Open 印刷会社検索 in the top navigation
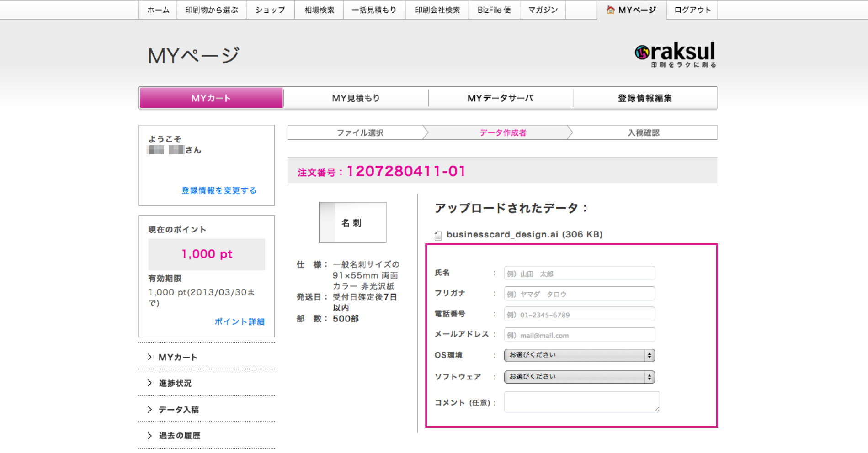 [x=437, y=10]
